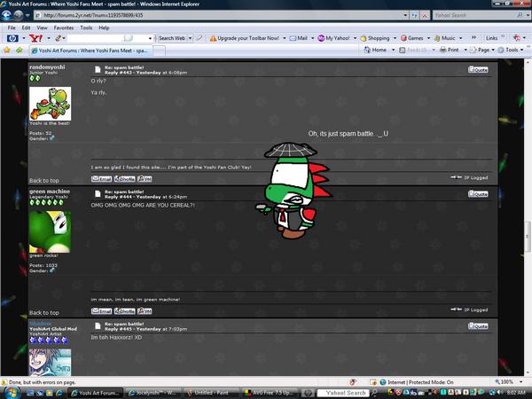
Task: Click the pencil icon in Yahoo toolbar
Action: [59, 38]
